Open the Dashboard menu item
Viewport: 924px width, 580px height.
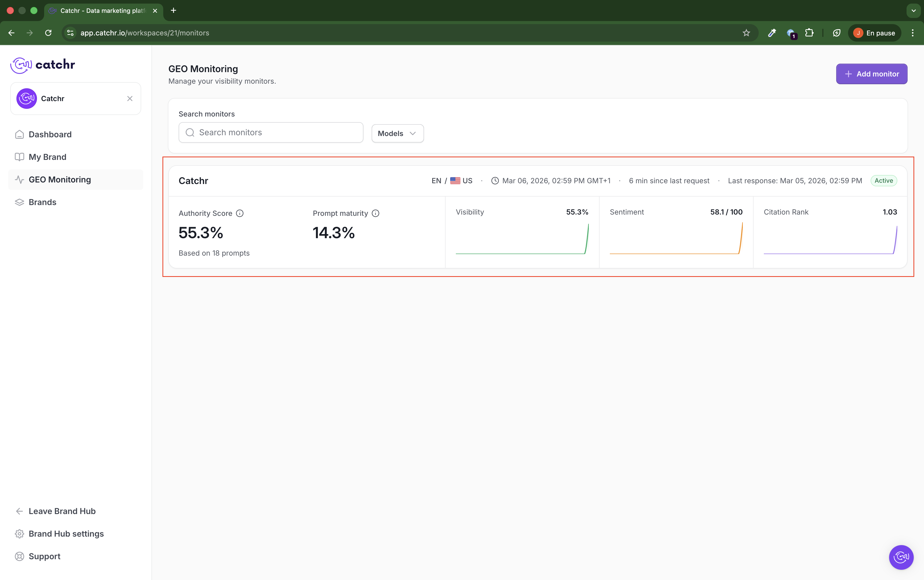click(x=50, y=134)
